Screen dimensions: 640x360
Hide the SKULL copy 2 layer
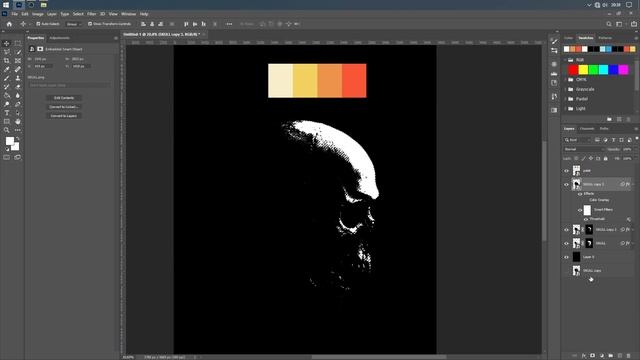point(566,230)
